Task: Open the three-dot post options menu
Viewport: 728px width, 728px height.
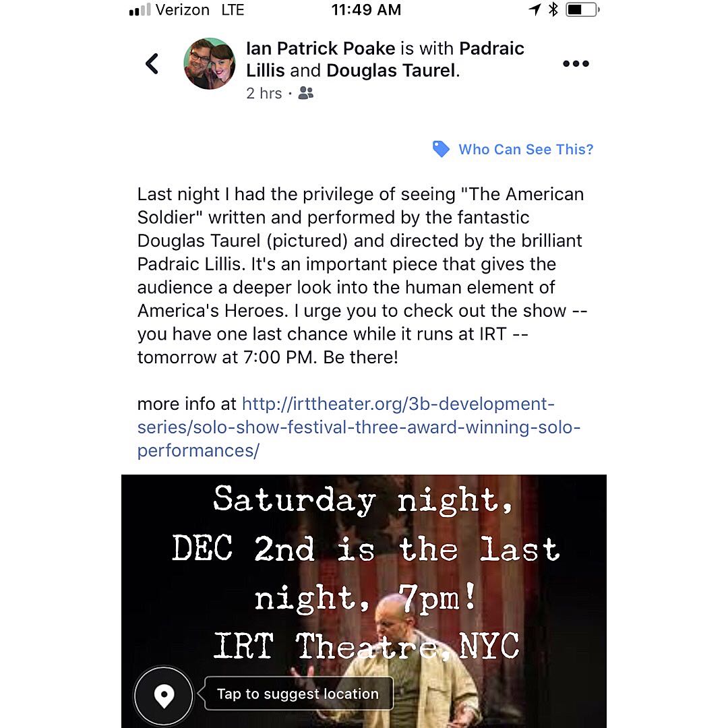Action: click(x=576, y=63)
